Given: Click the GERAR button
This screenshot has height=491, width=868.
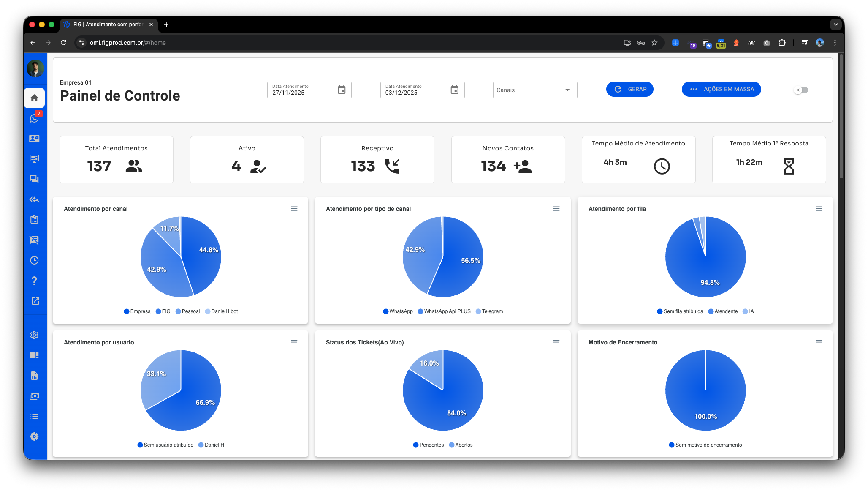Looking at the screenshot, I should coord(629,89).
